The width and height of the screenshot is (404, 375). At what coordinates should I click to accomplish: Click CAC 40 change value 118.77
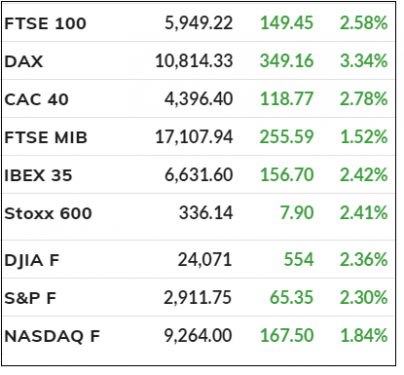click(287, 99)
